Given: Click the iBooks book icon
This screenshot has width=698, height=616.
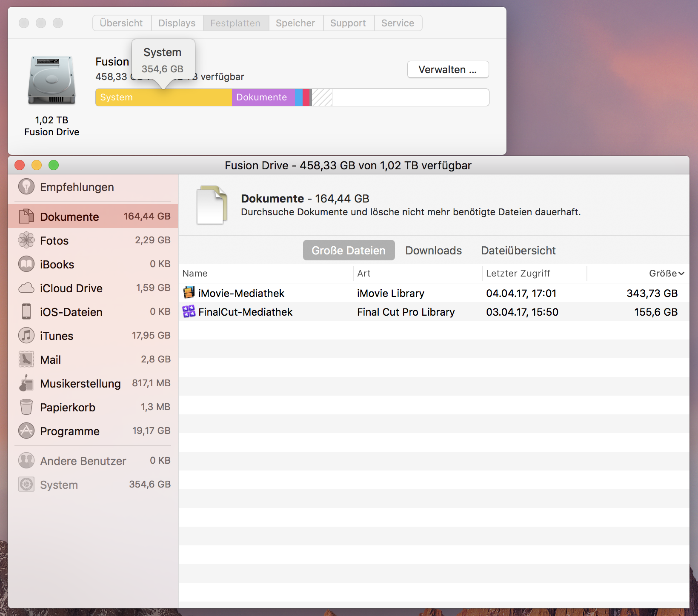Looking at the screenshot, I should coord(26,264).
